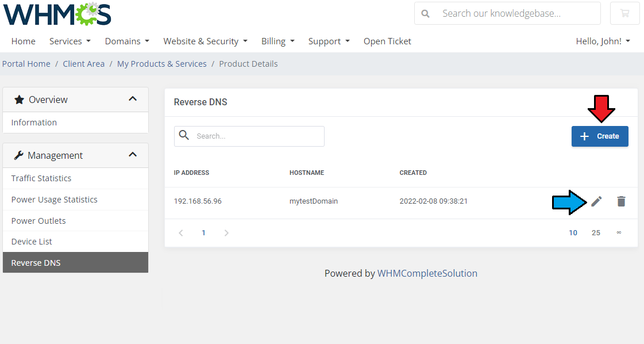Expand the Website & Security menu
This screenshot has height=344, width=644.
coord(205,41)
